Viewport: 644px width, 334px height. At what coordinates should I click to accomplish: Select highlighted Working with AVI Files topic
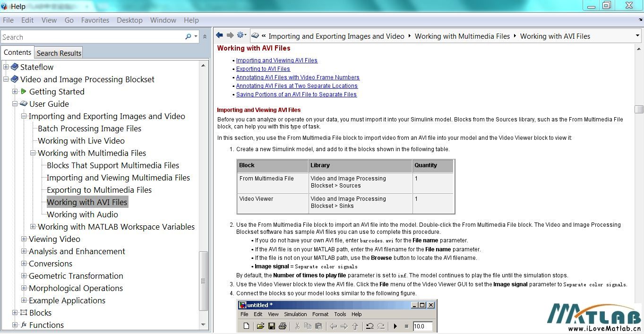pyautogui.click(x=87, y=202)
